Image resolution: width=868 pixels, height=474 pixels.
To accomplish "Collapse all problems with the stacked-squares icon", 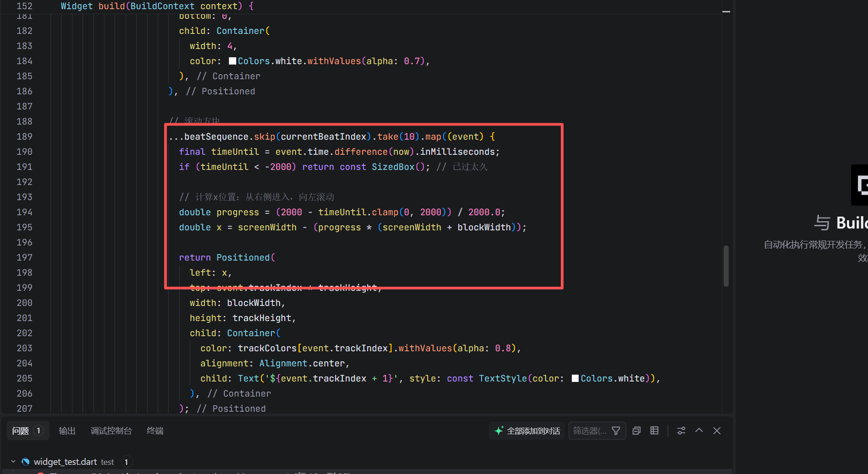I will [x=636, y=431].
